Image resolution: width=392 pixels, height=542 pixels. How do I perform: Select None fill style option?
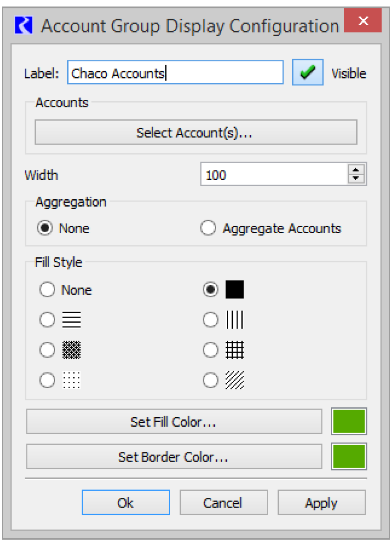click(x=47, y=290)
